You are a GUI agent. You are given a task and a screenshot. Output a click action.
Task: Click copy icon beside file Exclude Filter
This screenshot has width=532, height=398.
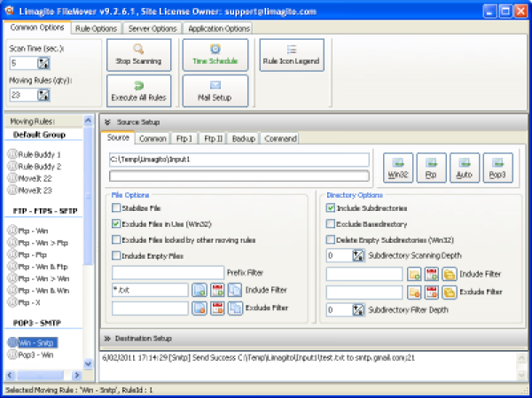[235, 308]
